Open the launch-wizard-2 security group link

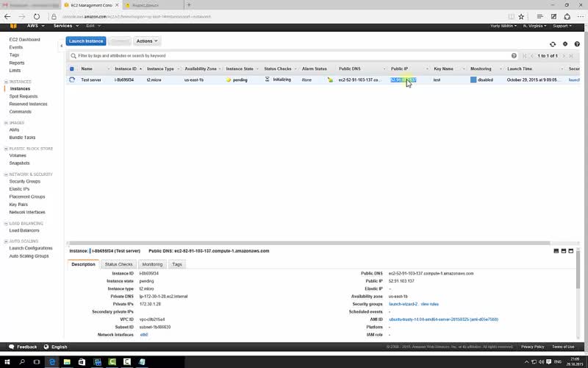coord(403,304)
